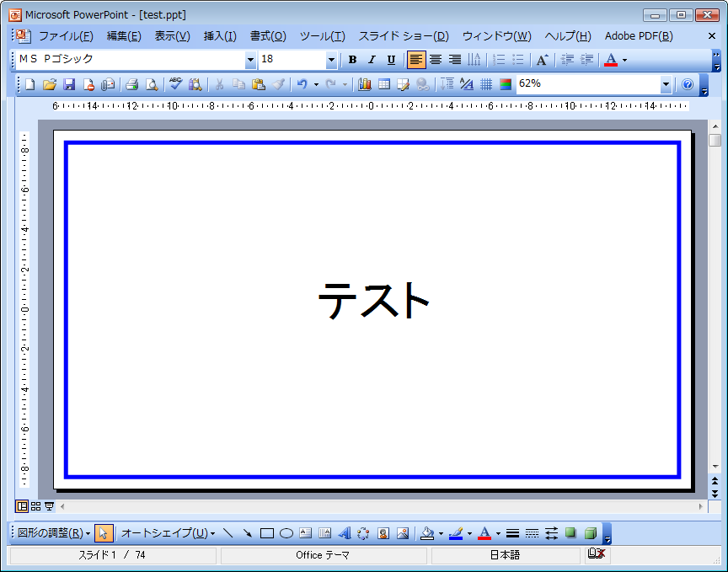Apply the blue line color in drawing toolbar
The height and width of the screenshot is (572, 728).
(456, 533)
